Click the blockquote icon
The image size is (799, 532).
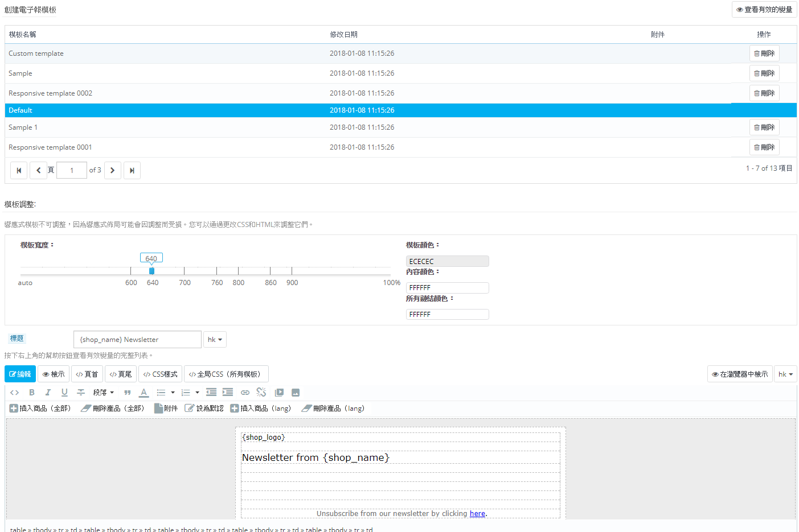pos(128,393)
